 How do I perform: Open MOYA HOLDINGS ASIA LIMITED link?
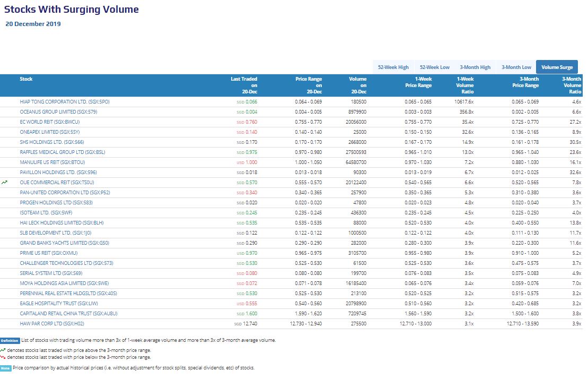click(x=64, y=283)
